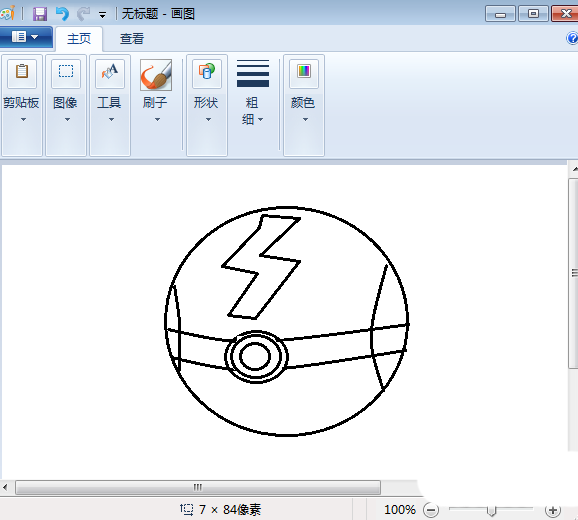Click the 刷子 label
Image resolution: width=578 pixels, height=520 pixels.
(x=155, y=102)
